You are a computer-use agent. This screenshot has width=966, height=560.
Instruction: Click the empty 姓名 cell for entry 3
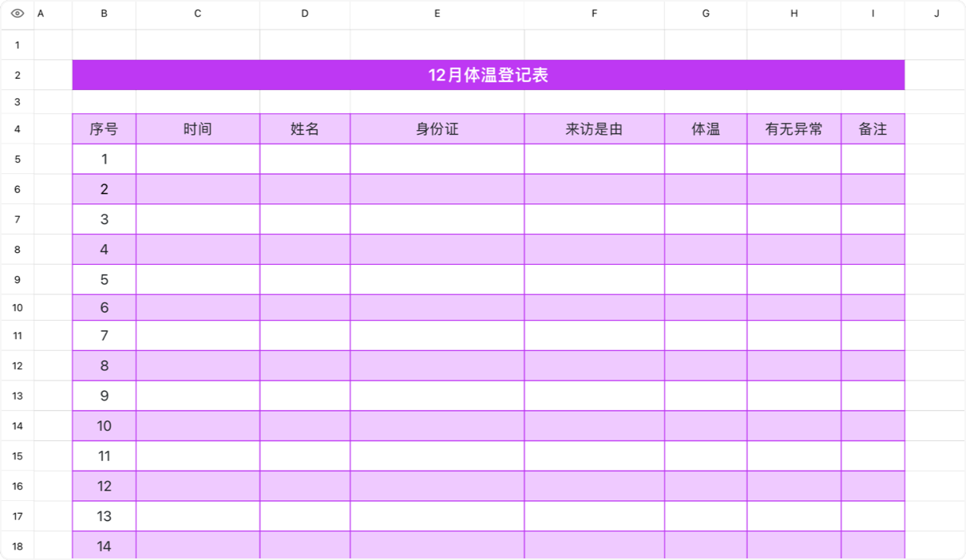[305, 219]
